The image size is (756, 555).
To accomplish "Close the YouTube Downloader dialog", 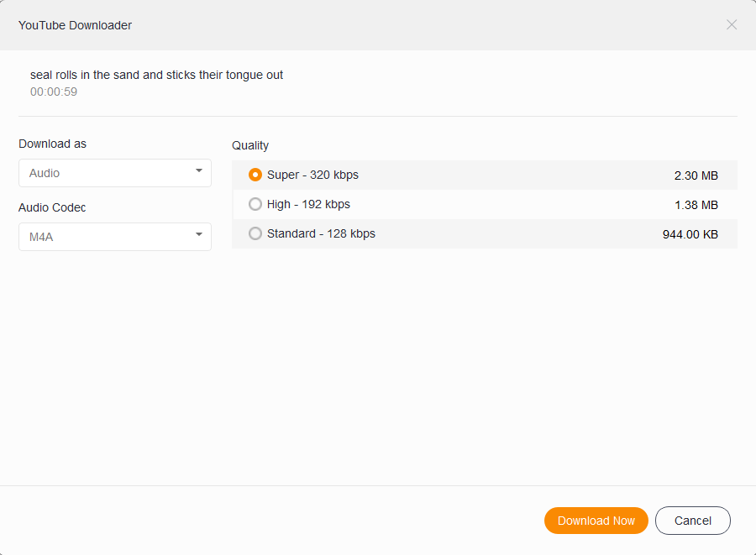I will (x=732, y=24).
